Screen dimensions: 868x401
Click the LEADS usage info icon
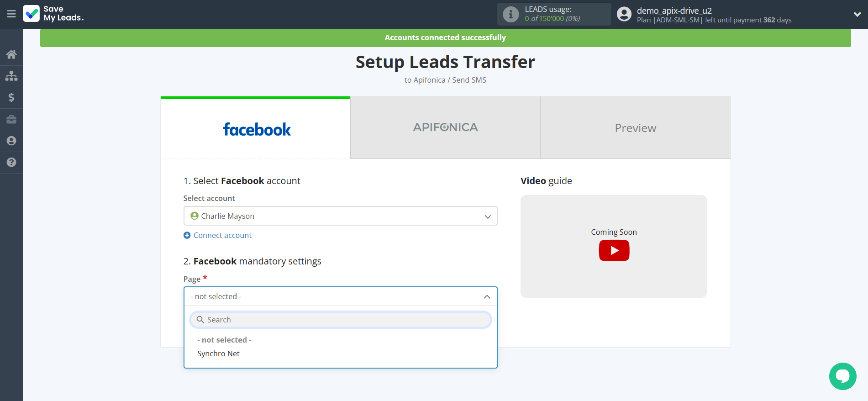(x=510, y=14)
